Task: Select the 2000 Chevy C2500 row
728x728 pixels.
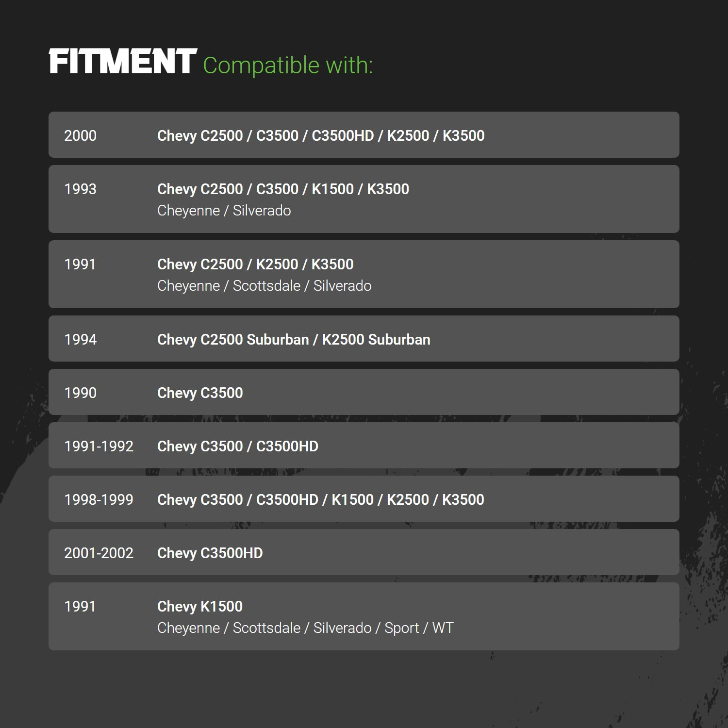Action: [364, 135]
